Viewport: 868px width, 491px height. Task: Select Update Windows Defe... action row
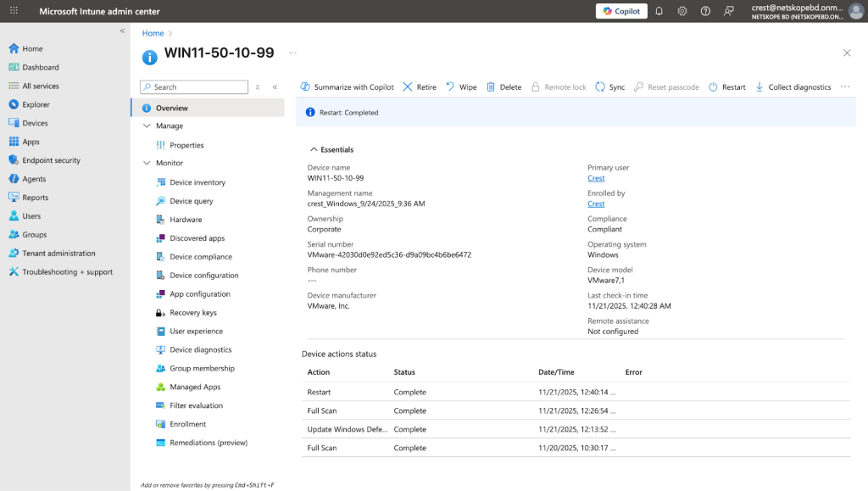pos(576,429)
